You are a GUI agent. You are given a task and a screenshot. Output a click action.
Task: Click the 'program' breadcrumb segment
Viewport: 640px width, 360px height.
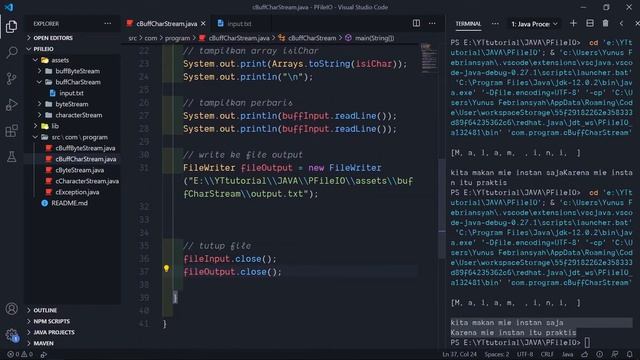point(177,38)
